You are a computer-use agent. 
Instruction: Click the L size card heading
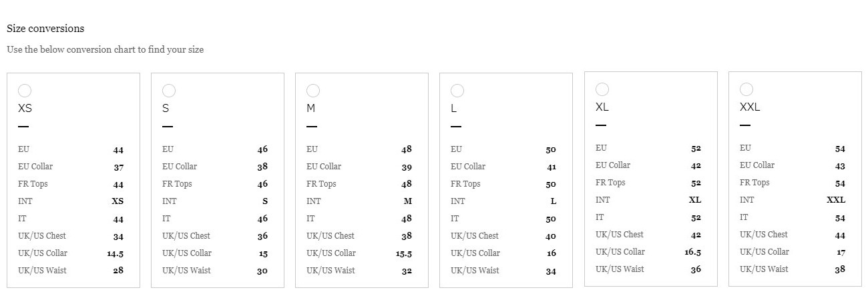pos(454,108)
